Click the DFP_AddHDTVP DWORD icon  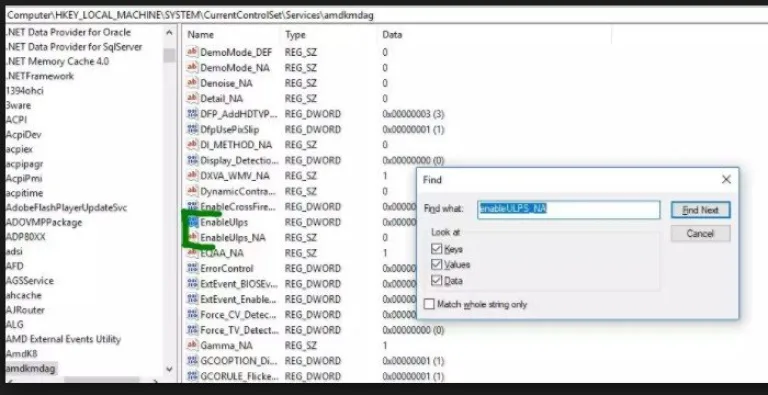192,114
